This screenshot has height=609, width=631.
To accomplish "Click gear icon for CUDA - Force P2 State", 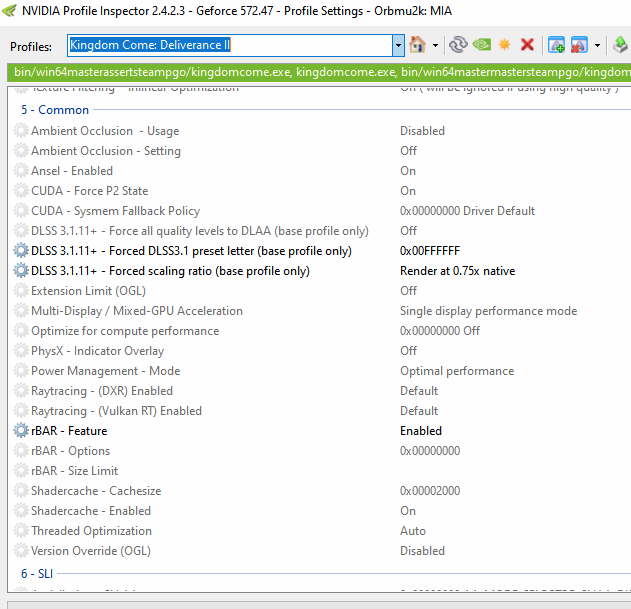I will (21, 190).
